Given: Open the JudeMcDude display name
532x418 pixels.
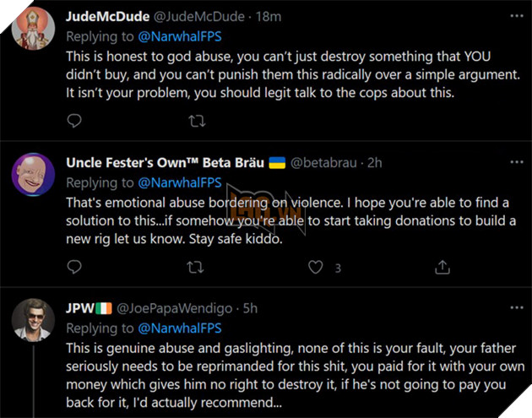Looking at the screenshot, I should click(x=106, y=17).
